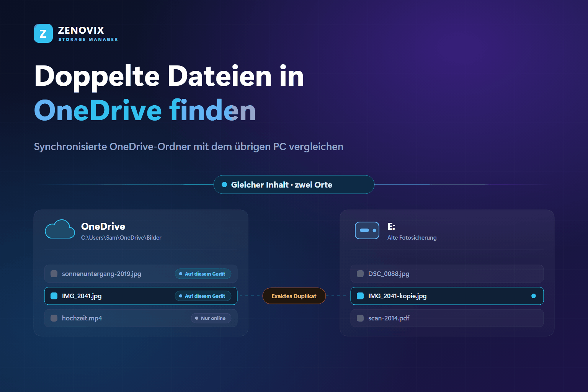Screen dimensions: 588x392
Task: Uncheck the IMG_2041-kopie.jpg checkbox
Action: (x=360, y=296)
